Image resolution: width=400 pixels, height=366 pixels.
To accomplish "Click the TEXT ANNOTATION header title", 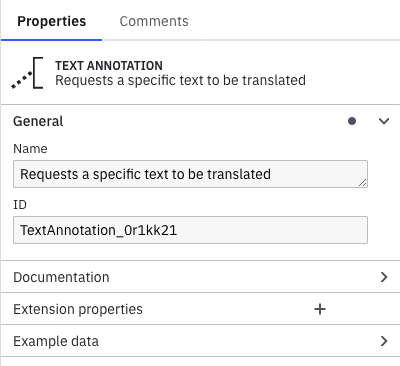I will tap(109, 66).
